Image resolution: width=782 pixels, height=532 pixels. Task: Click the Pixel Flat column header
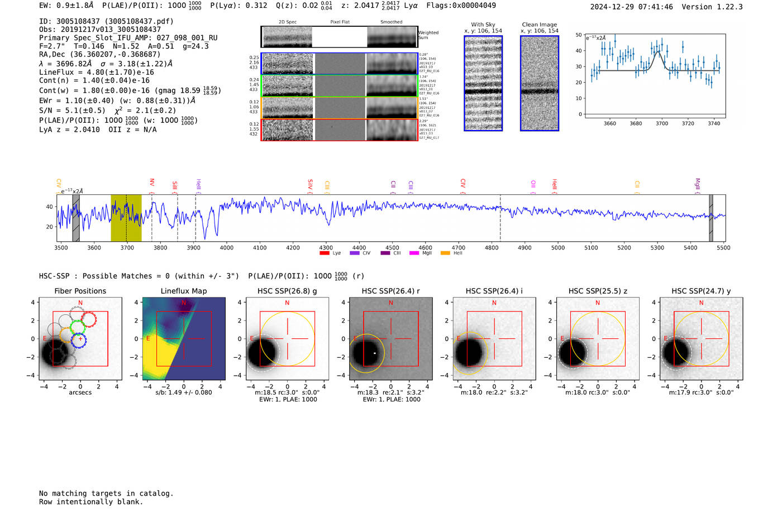340,22
